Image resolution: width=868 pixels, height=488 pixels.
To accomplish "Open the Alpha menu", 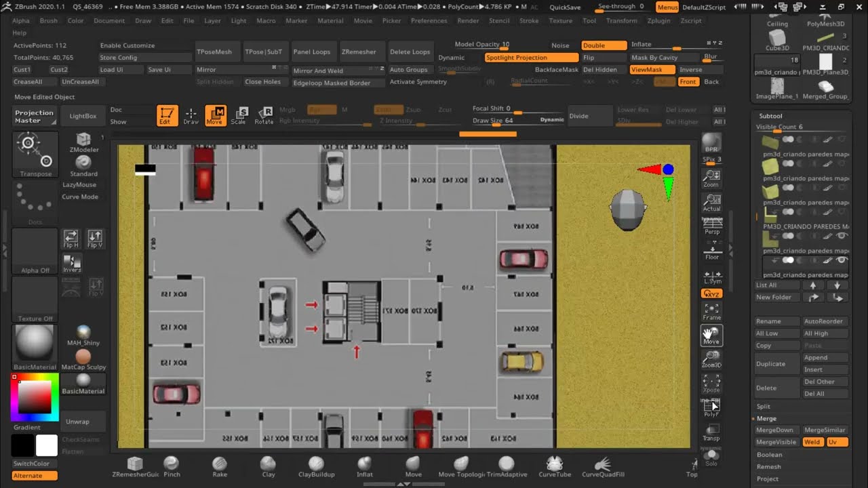I will point(21,20).
